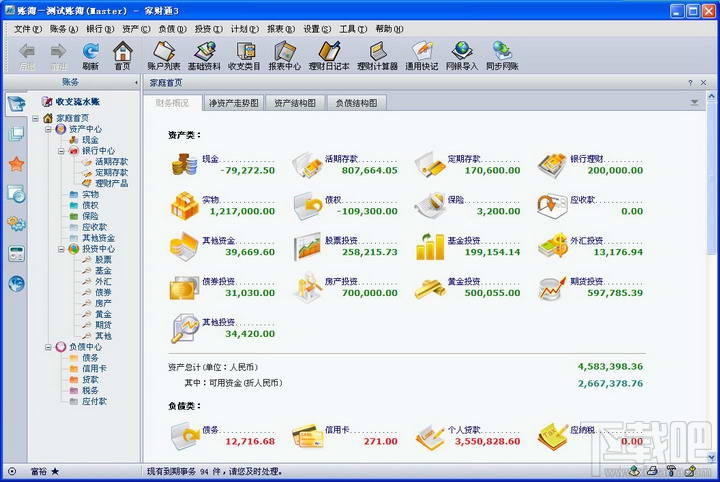Select 应付款 in the tree
The height and width of the screenshot is (482, 720).
click(x=94, y=401)
